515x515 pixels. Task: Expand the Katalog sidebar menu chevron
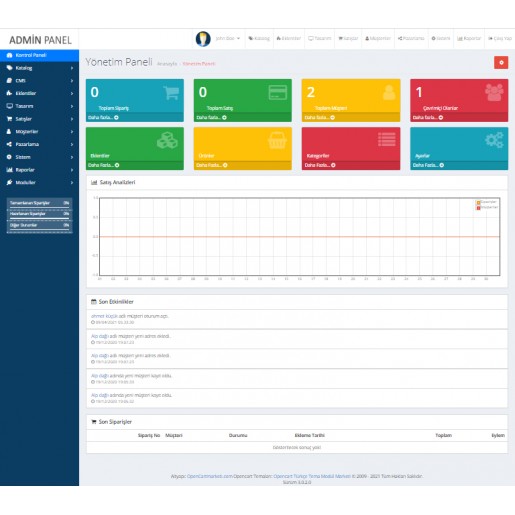pos(72,68)
